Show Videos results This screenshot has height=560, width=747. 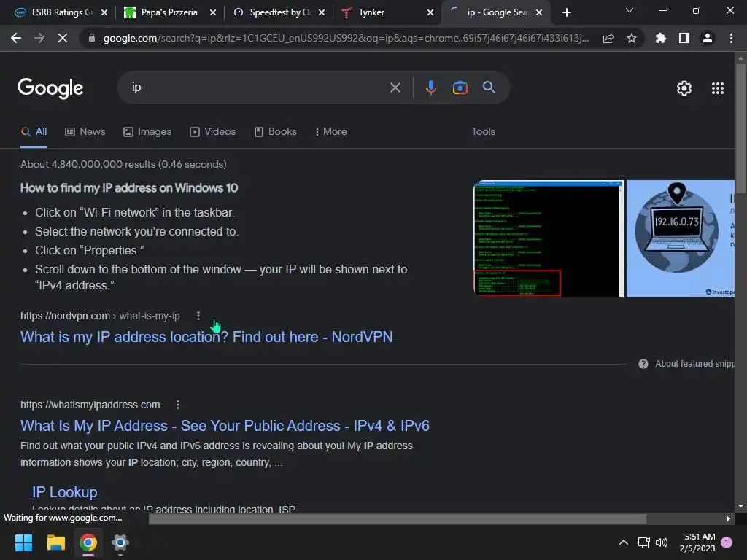tap(212, 131)
